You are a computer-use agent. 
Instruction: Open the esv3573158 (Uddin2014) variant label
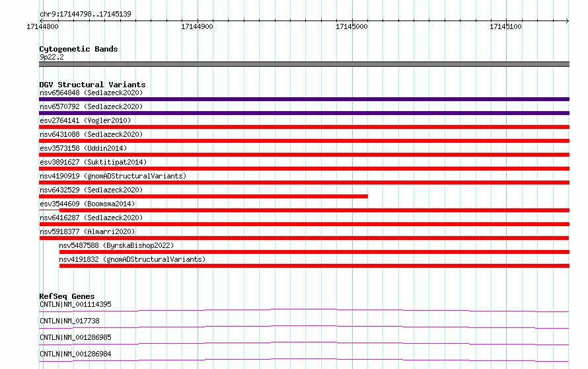click(x=83, y=148)
